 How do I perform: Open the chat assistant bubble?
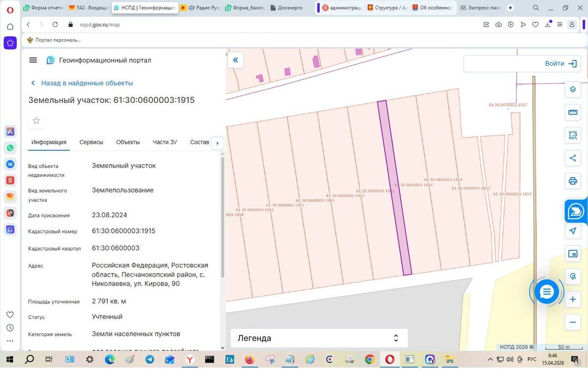coord(546,292)
